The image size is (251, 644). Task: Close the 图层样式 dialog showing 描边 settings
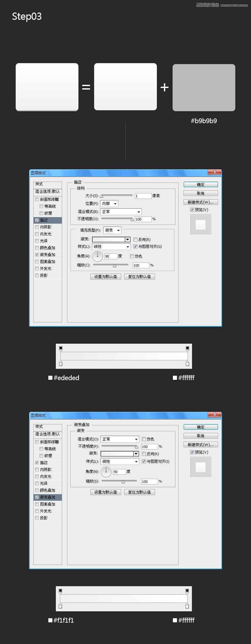[x=215, y=172]
